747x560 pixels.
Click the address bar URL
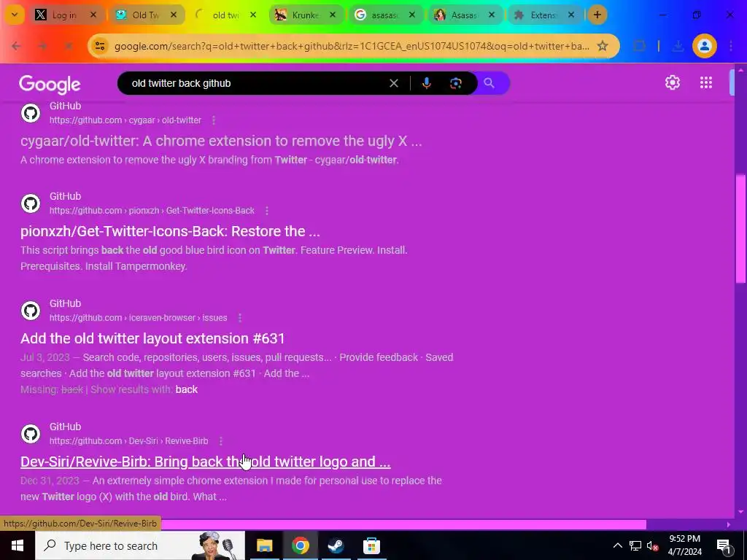click(352, 46)
